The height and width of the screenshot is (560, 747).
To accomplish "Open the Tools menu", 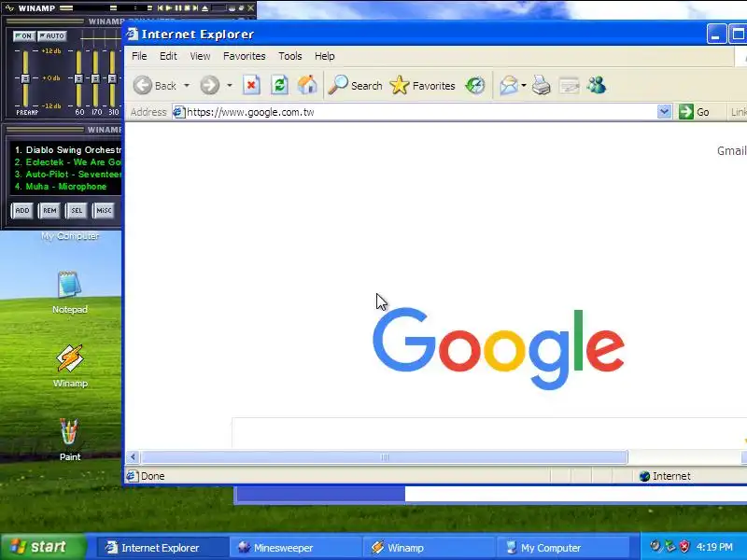I will [290, 56].
